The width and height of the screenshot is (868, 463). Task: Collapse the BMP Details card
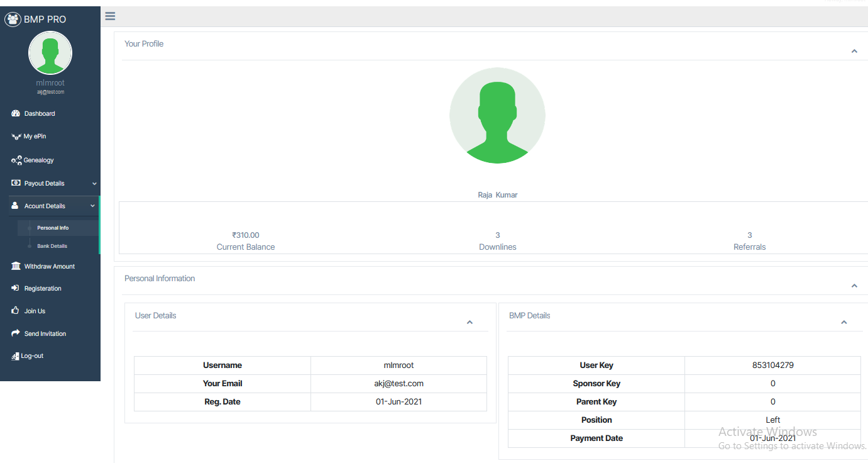tap(844, 322)
